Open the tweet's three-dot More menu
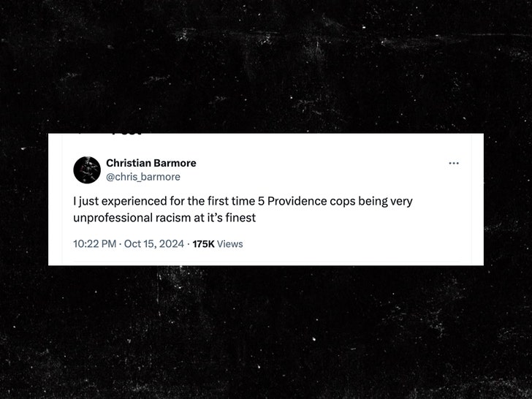Viewport: 532px width, 399px height. tap(454, 163)
